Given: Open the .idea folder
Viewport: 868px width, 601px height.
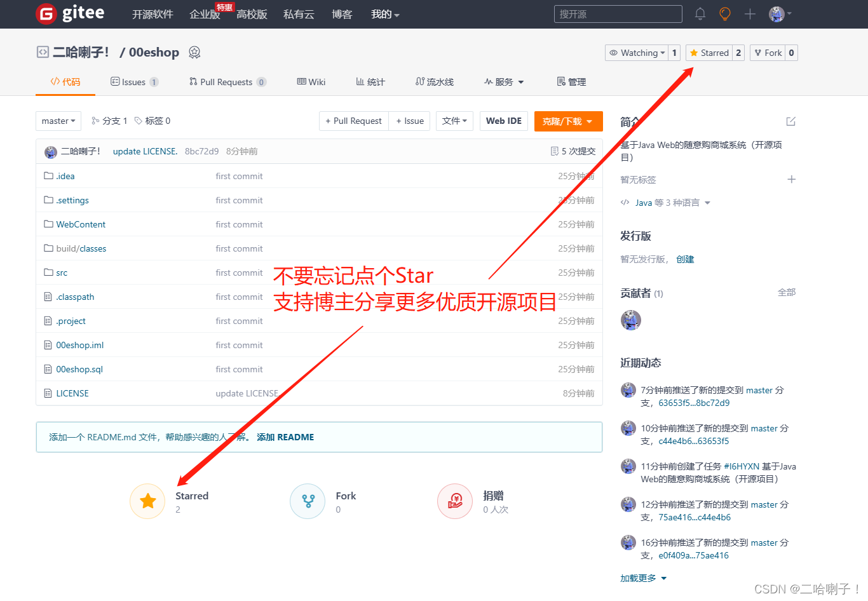Looking at the screenshot, I should [65, 176].
